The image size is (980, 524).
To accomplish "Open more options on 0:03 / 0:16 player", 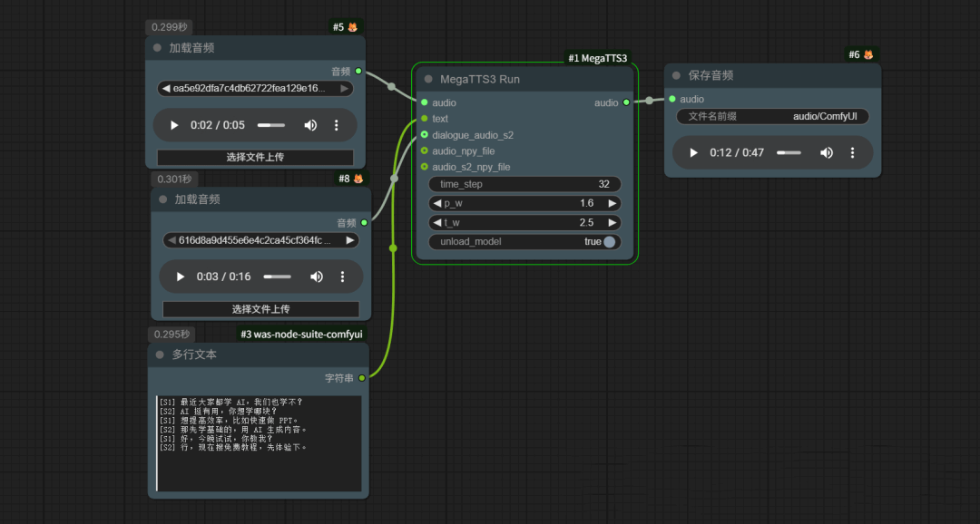I will 342,277.
